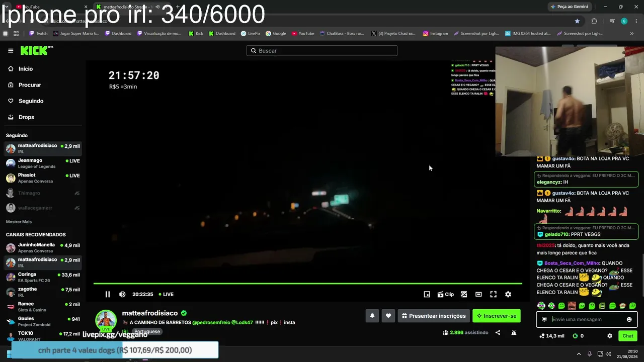Switch the video to fullscreen
This screenshot has width=644, height=362.
(494, 295)
